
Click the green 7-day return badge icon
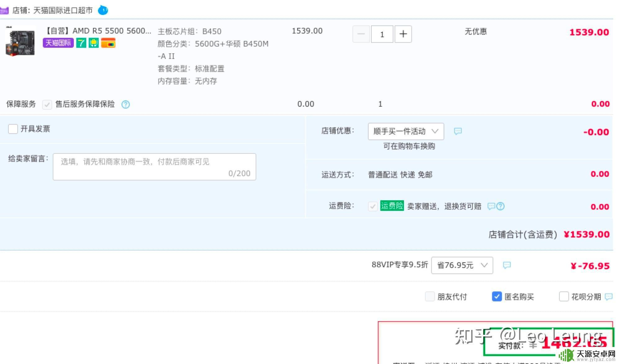tap(81, 43)
